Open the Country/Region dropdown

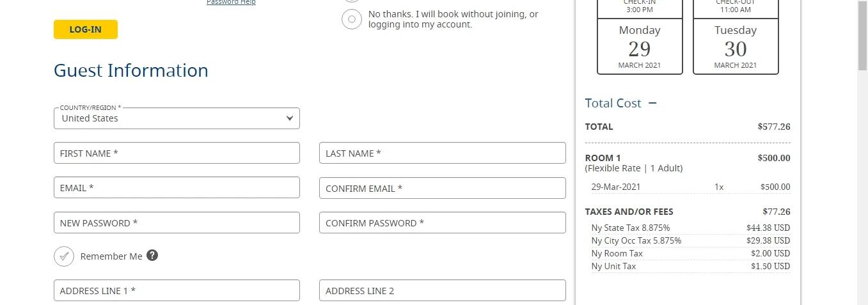(177, 118)
